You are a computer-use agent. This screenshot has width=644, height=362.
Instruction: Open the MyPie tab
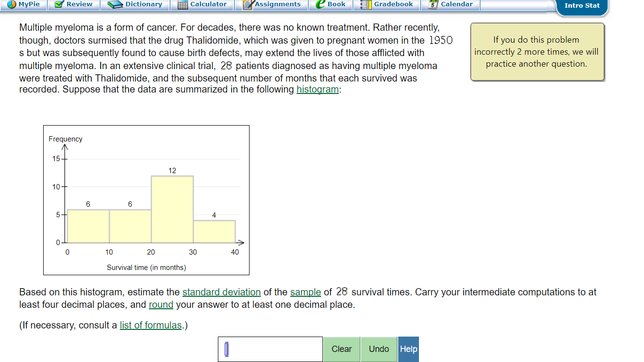[24, 5]
